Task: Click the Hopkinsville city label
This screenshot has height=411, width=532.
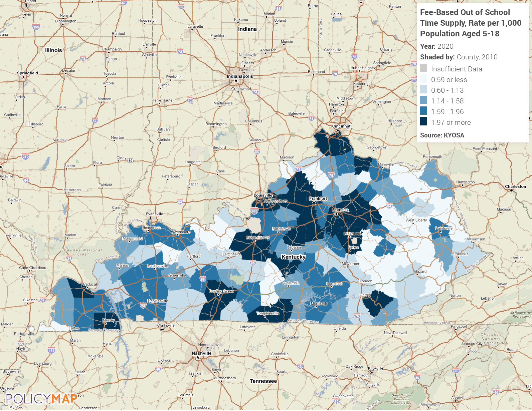Action: 158,301
